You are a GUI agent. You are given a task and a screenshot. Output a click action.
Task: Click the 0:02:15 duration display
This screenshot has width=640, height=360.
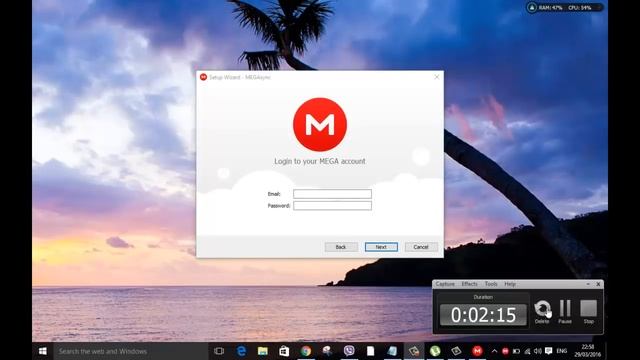tap(483, 315)
